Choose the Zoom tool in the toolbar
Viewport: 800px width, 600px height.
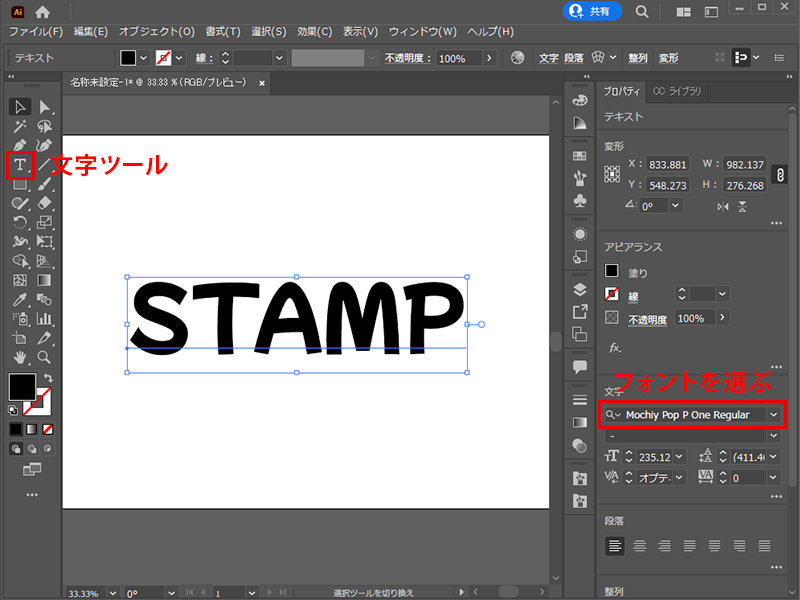44,358
